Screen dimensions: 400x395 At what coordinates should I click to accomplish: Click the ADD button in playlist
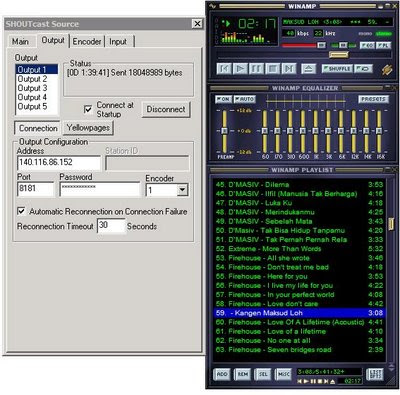[222, 374]
